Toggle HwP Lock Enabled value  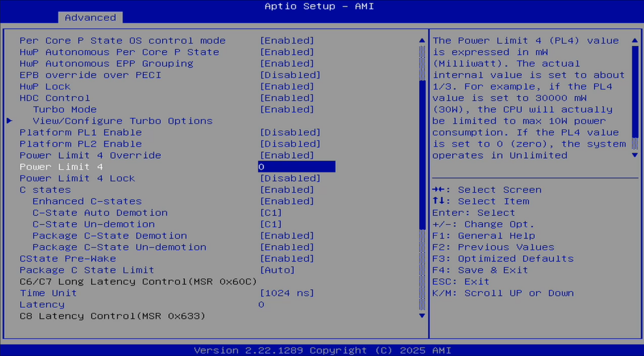pos(287,87)
